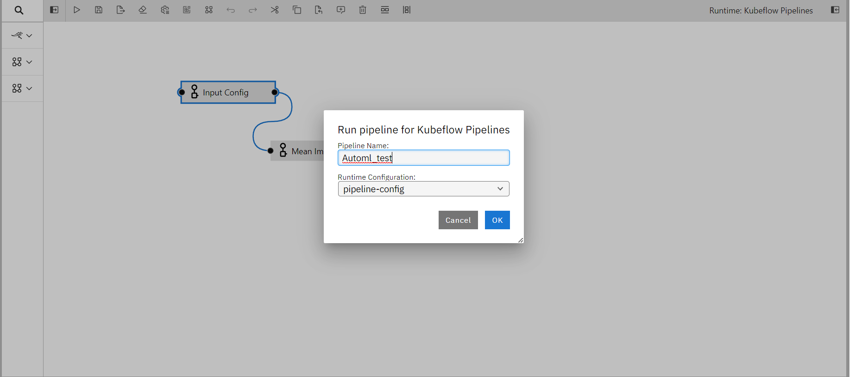The height and width of the screenshot is (377, 868).
Task: Copy the selected node
Action: click(297, 10)
